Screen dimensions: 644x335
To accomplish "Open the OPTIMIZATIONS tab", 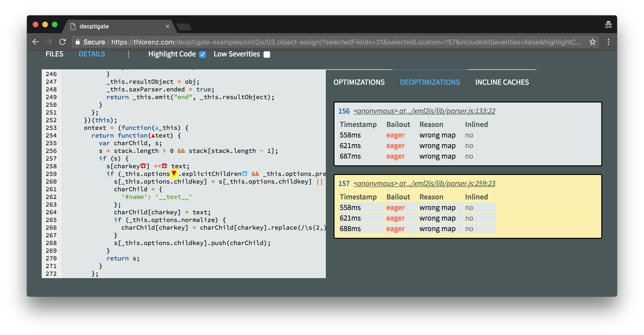I will pyautogui.click(x=359, y=82).
